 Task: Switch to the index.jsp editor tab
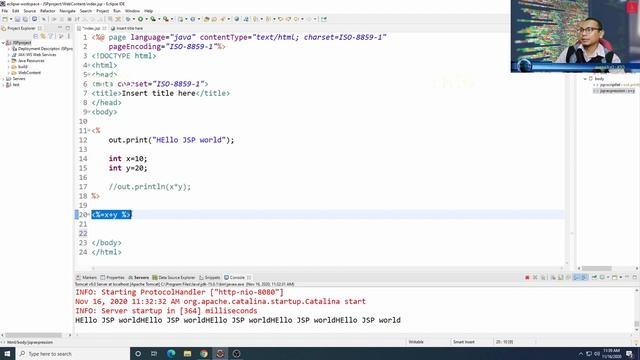pos(91,28)
